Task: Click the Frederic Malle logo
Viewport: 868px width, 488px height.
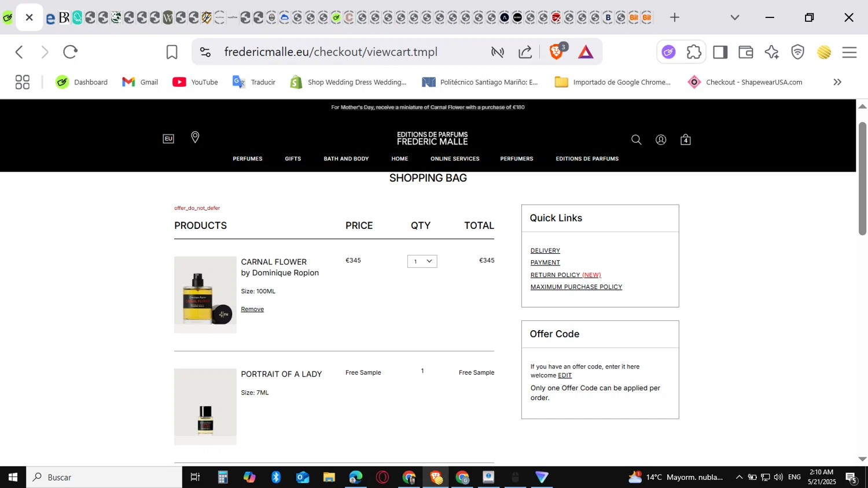Action: coord(432,138)
